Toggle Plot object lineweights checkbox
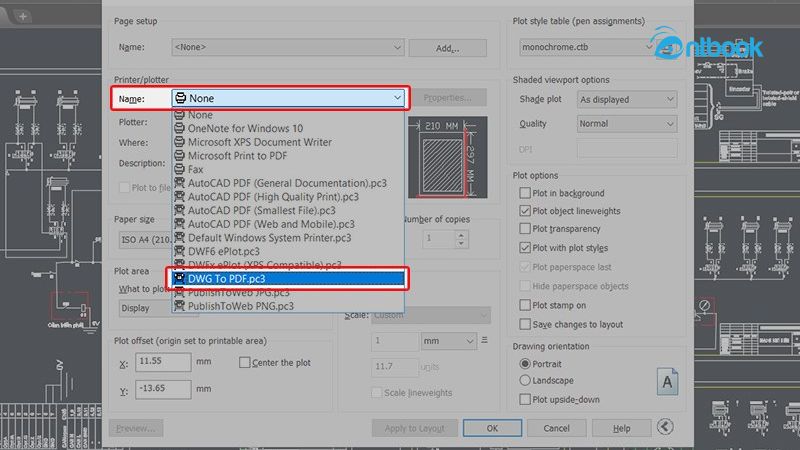The width and height of the screenshot is (800, 450). pyautogui.click(x=524, y=211)
